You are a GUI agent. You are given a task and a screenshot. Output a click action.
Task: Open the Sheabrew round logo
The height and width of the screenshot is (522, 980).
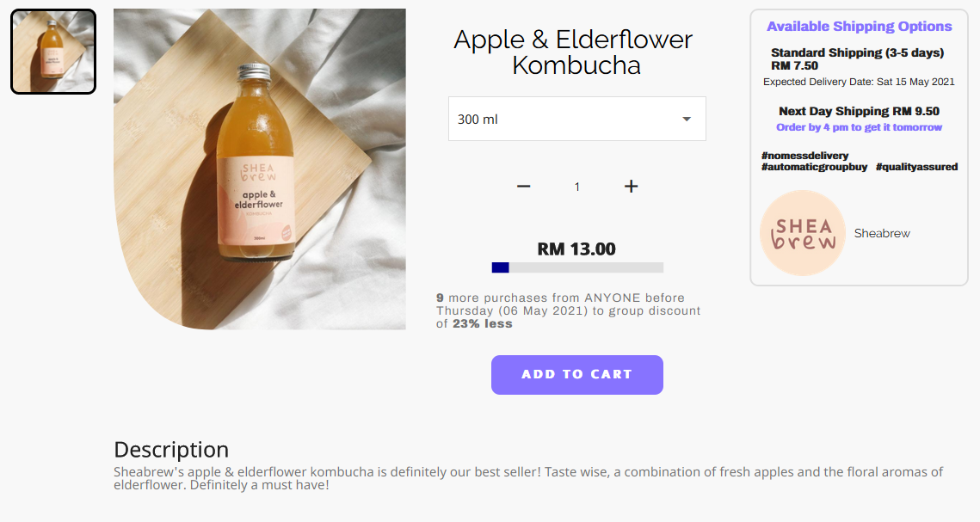(803, 233)
